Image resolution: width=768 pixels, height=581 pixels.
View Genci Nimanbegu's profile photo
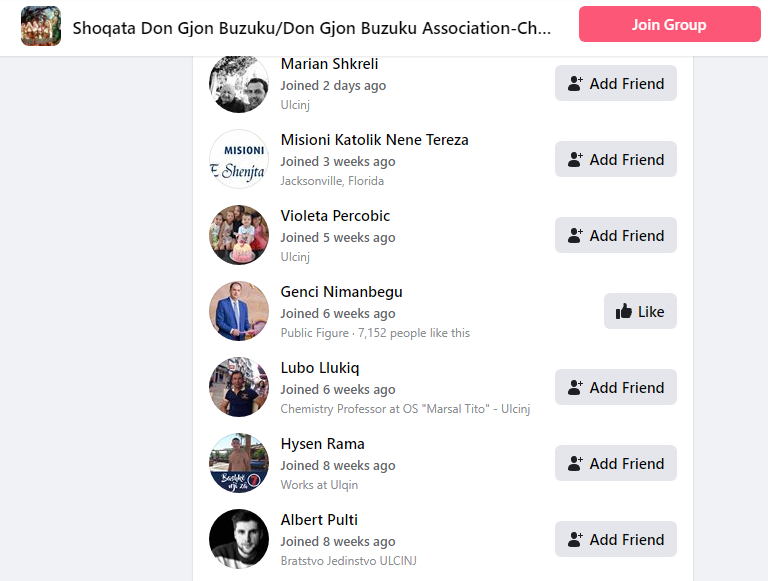pyautogui.click(x=239, y=311)
